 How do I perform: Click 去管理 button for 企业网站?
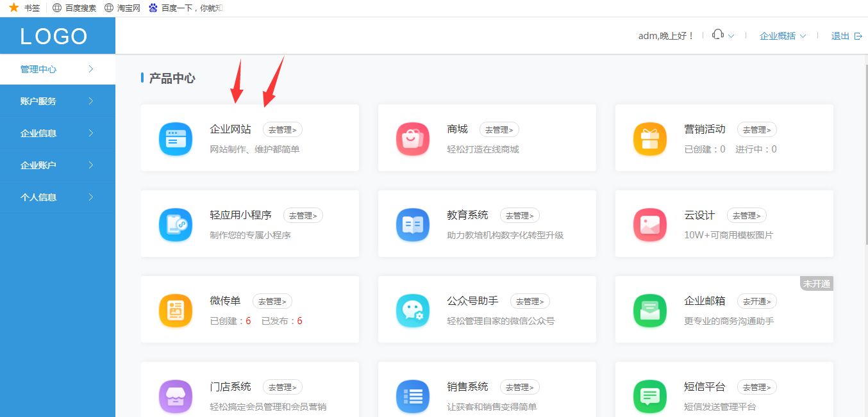click(283, 129)
